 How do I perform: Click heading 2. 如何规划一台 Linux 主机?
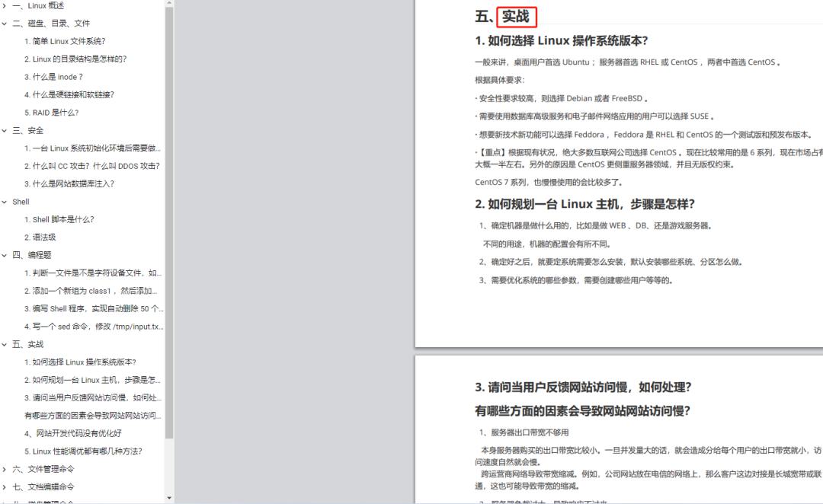584,204
